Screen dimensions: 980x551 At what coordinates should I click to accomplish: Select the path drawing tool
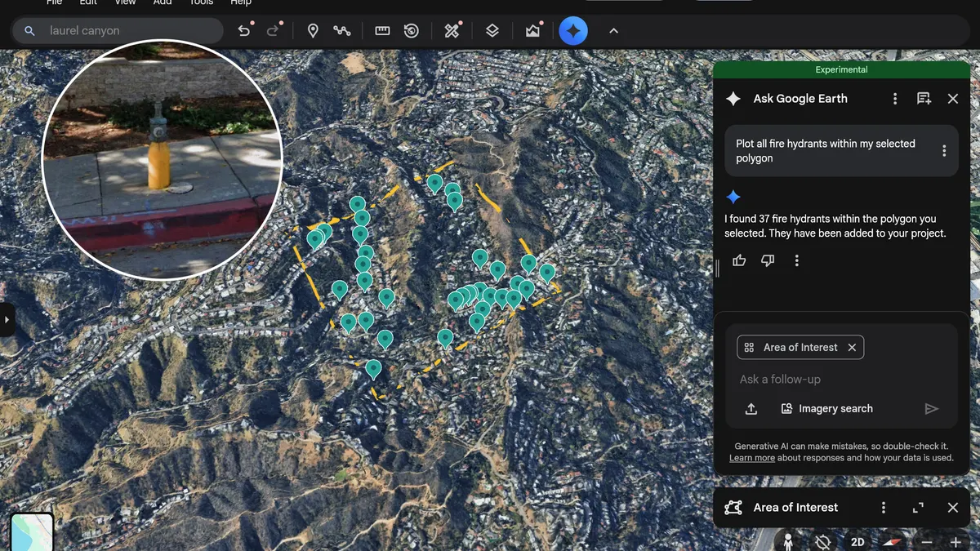pos(342,30)
